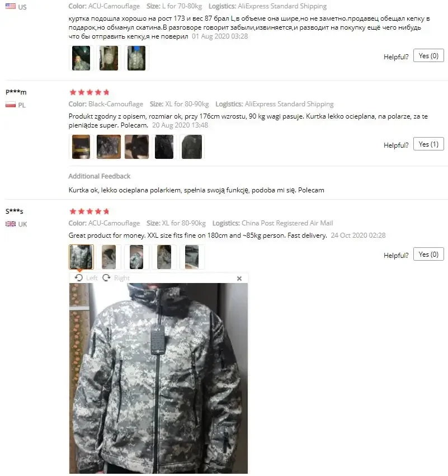448x476 pixels.
Task: Open first thumbnail of the US review
Action: point(81,58)
